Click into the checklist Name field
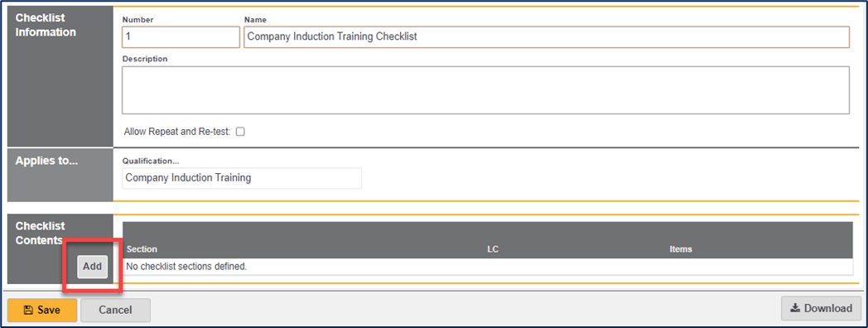This screenshot has height=328, width=868. [x=547, y=37]
